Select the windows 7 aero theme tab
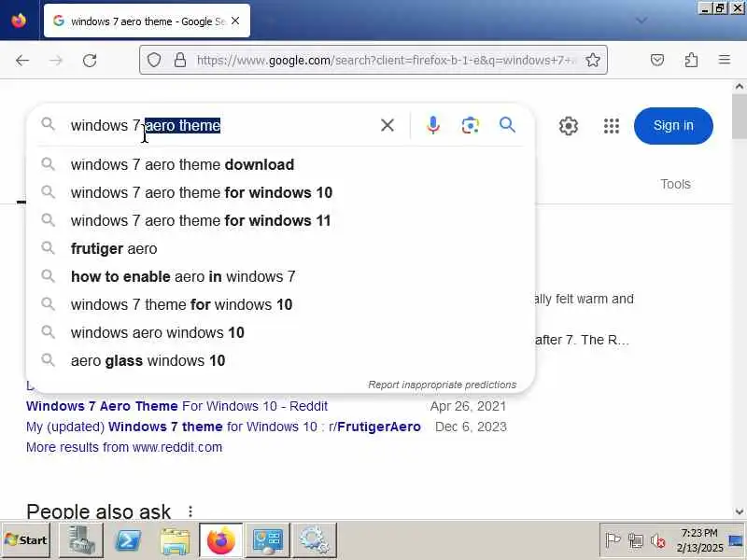Screen dimensions: 747x560 147,21
